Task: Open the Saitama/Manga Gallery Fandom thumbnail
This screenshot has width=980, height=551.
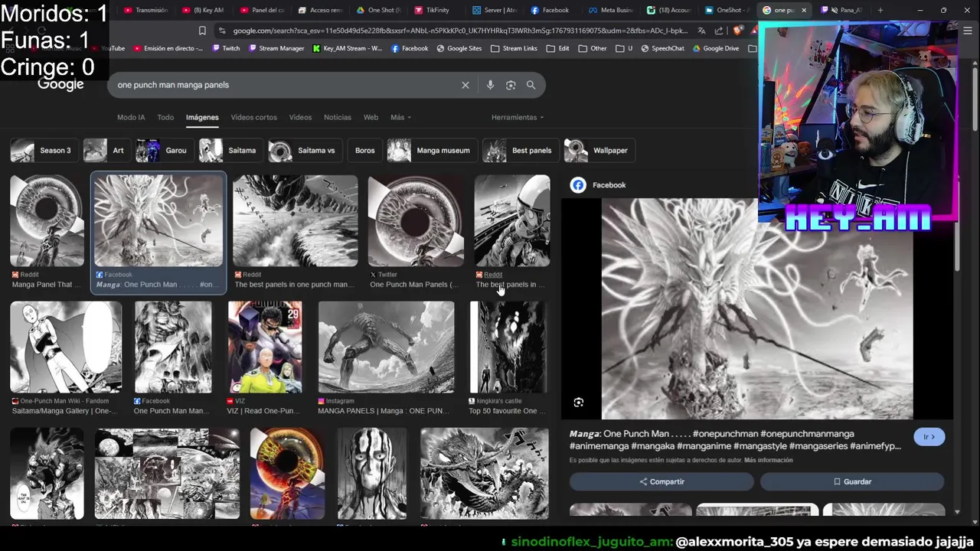Action: [x=66, y=347]
